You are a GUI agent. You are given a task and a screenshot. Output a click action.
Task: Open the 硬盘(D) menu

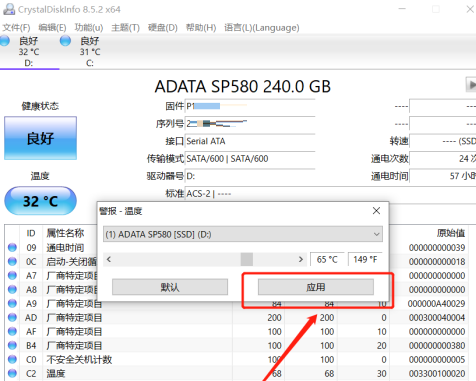point(163,28)
